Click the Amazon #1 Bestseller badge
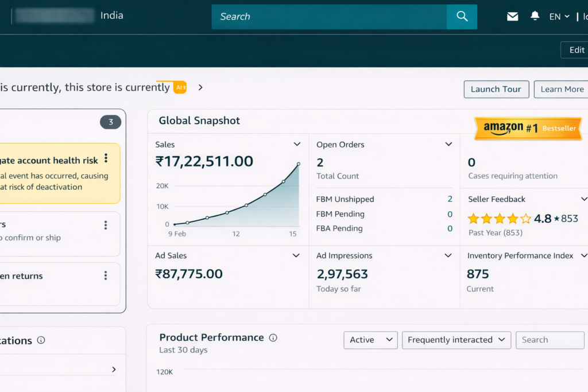Image resolution: width=588 pixels, height=392 pixels. (x=527, y=129)
